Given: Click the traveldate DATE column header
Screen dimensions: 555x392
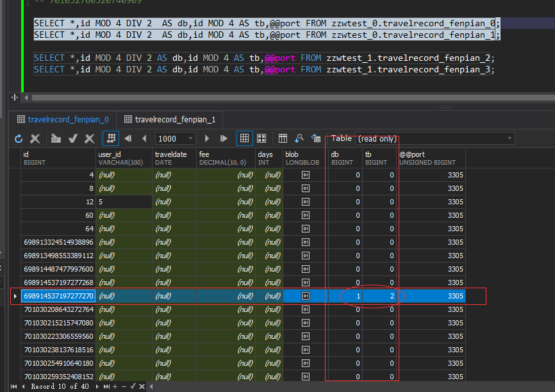Looking at the screenshot, I should (x=174, y=158).
